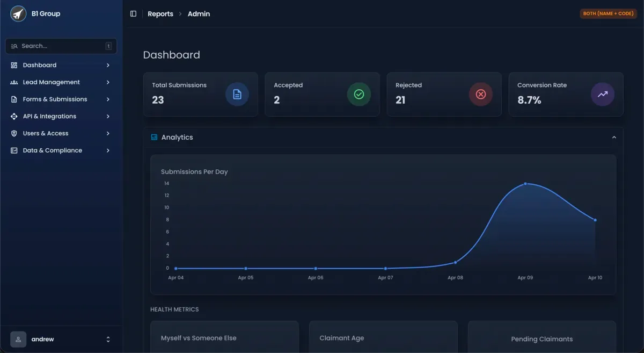Screen dimensions: 644x353
Task: Click the API & Integrations icon
Action: tap(14, 116)
